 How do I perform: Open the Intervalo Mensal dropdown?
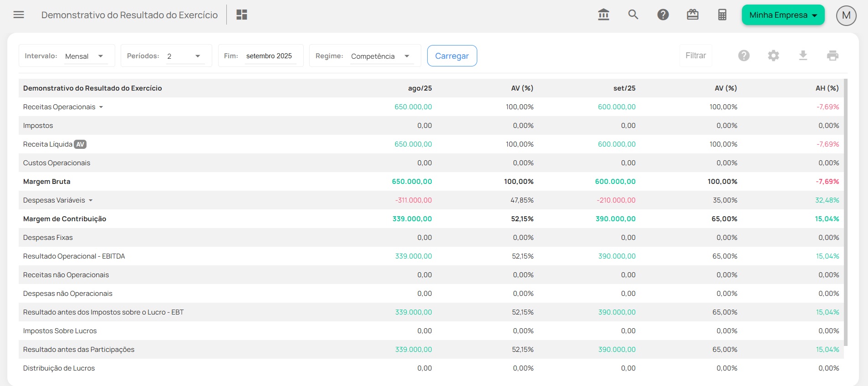pyautogui.click(x=86, y=56)
